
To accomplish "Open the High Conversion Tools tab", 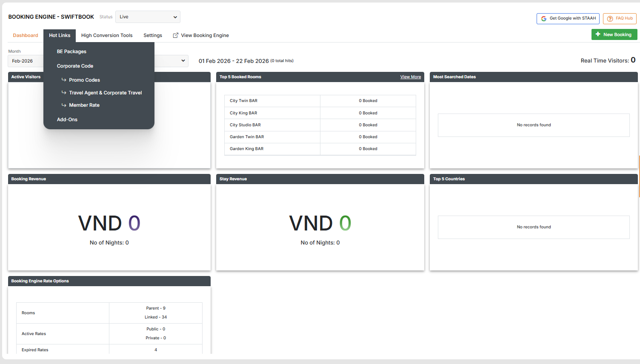I will click(x=107, y=36).
